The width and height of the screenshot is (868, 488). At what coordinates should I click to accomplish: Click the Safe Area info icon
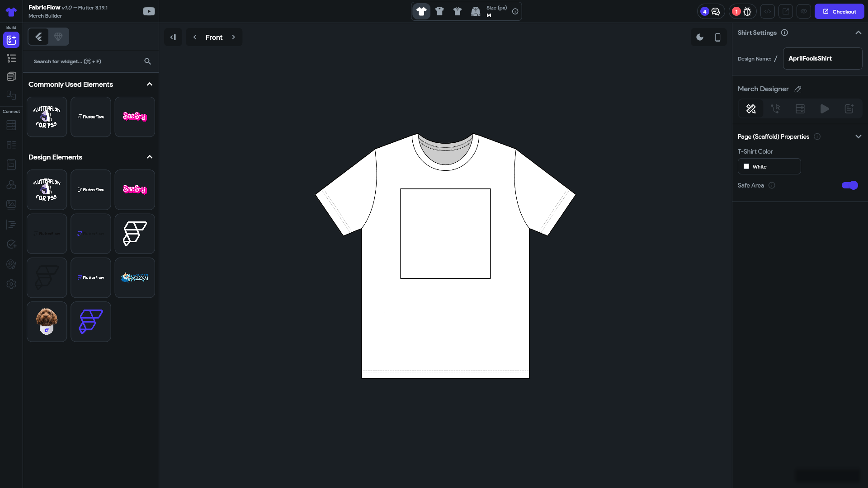click(x=772, y=185)
